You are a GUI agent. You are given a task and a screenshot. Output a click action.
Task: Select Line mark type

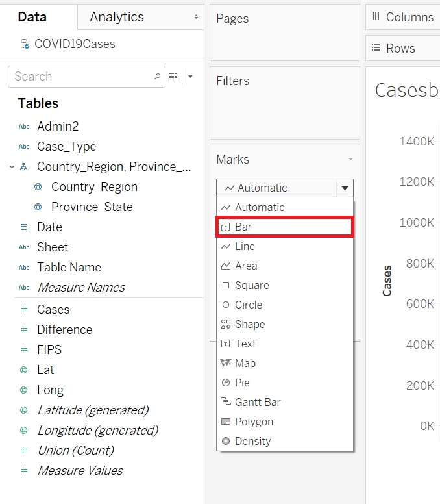point(285,247)
